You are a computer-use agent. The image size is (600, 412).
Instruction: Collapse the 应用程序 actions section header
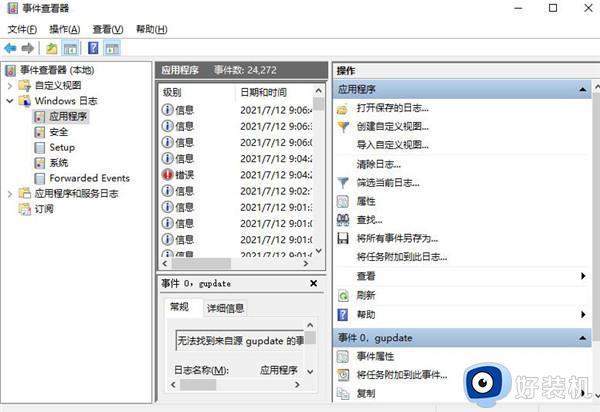pos(584,90)
